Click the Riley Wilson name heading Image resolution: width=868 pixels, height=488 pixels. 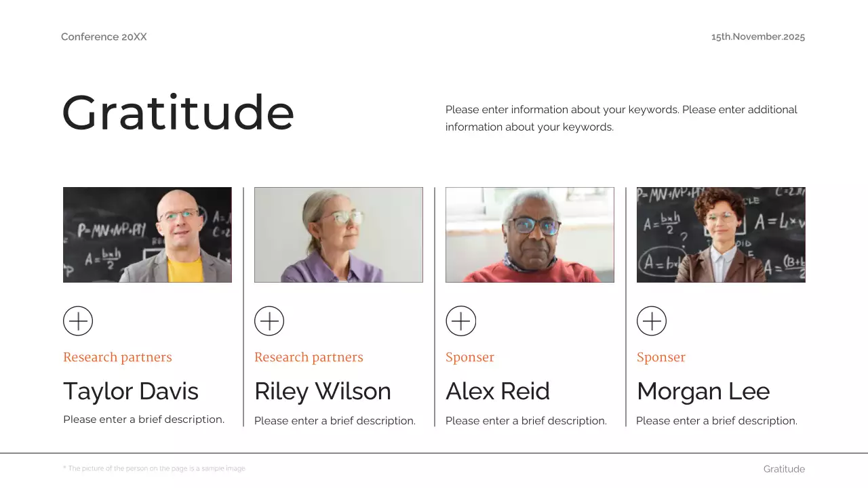point(323,391)
